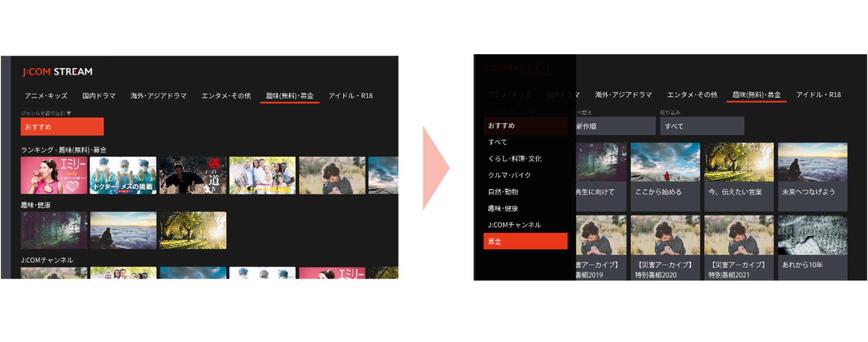Image resolution: width=868 pixels, height=342 pixels.
Task: Choose おすすめ in the open genre list
Action: coord(525,126)
